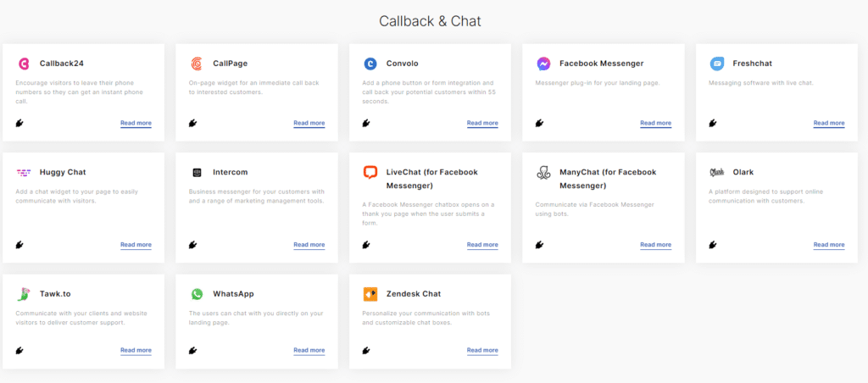Click the Freshchat blue chat icon
The image size is (868, 383).
pyautogui.click(x=717, y=64)
